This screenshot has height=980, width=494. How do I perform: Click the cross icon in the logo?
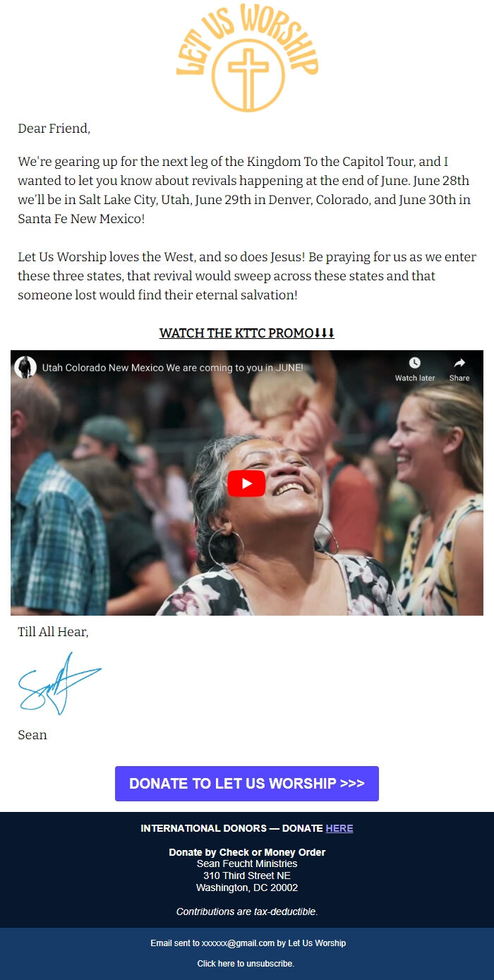point(248,76)
